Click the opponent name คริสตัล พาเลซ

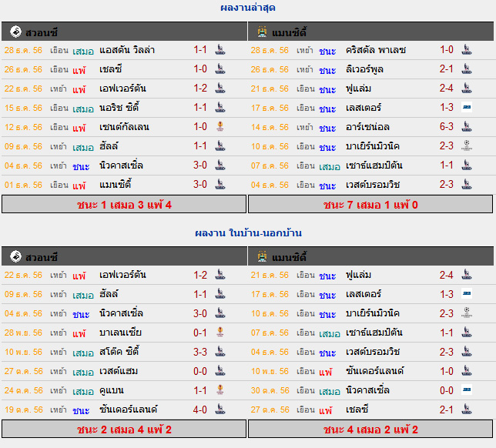pyautogui.click(x=376, y=50)
